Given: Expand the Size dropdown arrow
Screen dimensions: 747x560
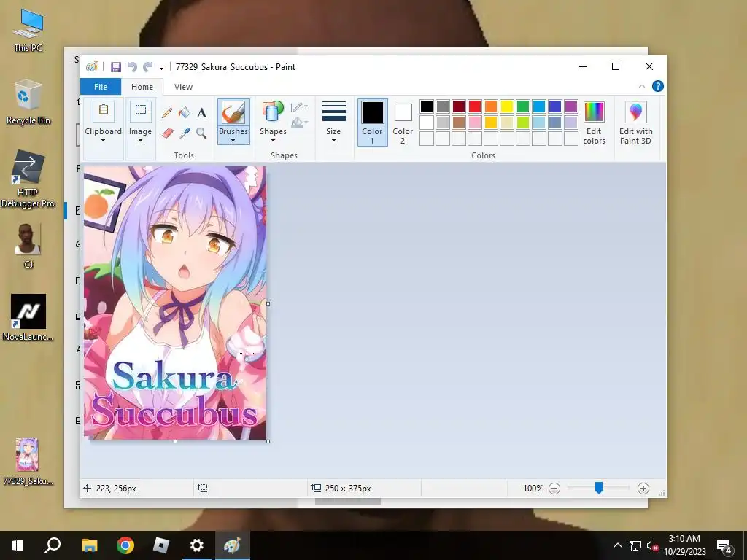Looking at the screenshot, I should (333, 141).
